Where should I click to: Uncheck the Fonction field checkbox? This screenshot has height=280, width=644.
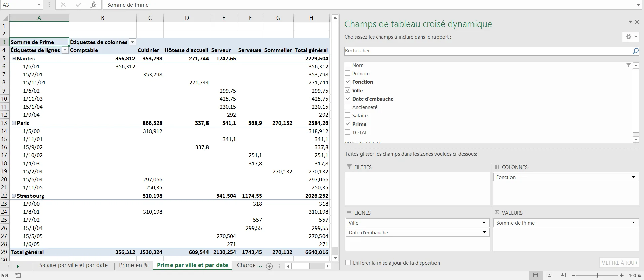point(348,81)
